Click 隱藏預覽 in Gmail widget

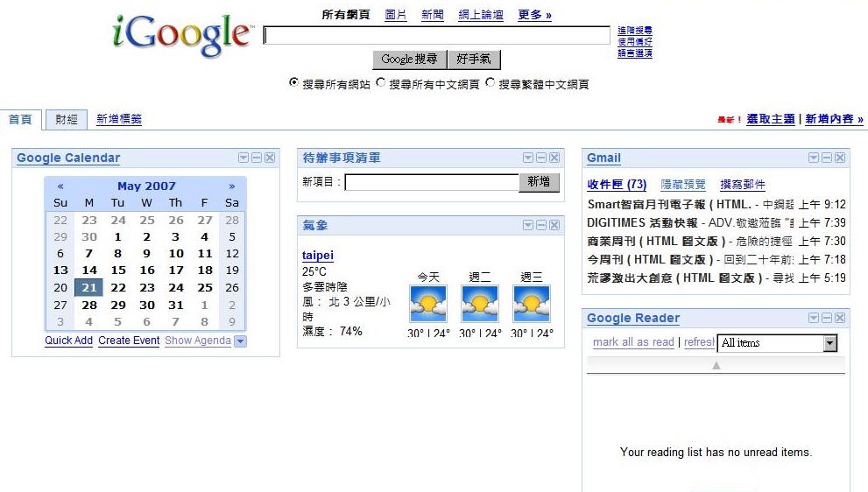point(683,185)
